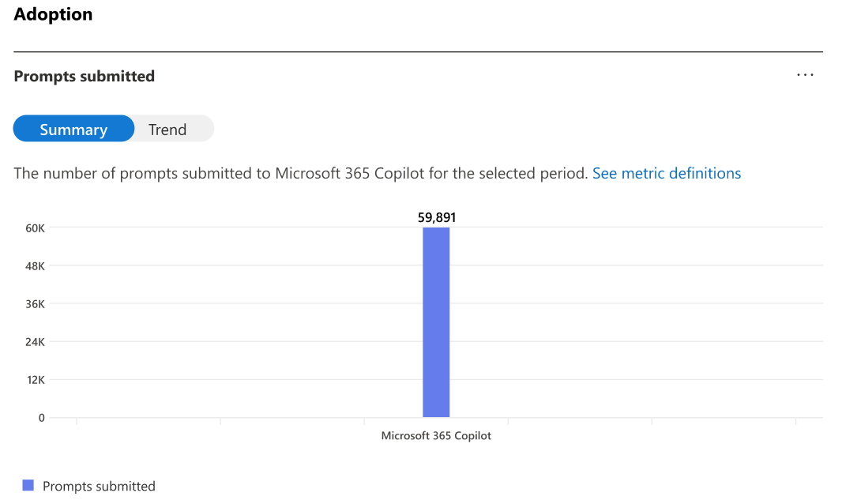Click the 36K y-axis tick label
Image resolution: width=857 pixels, height=504 pixels.
36,304
